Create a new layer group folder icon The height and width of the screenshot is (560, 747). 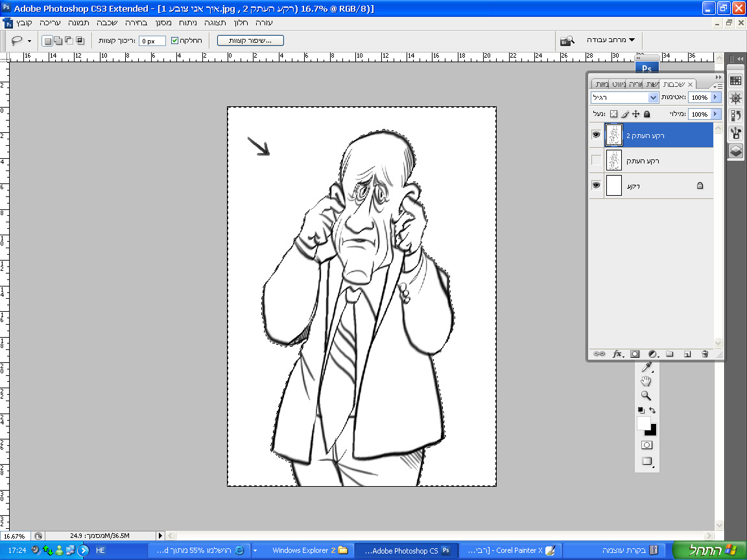click(669, 354)
